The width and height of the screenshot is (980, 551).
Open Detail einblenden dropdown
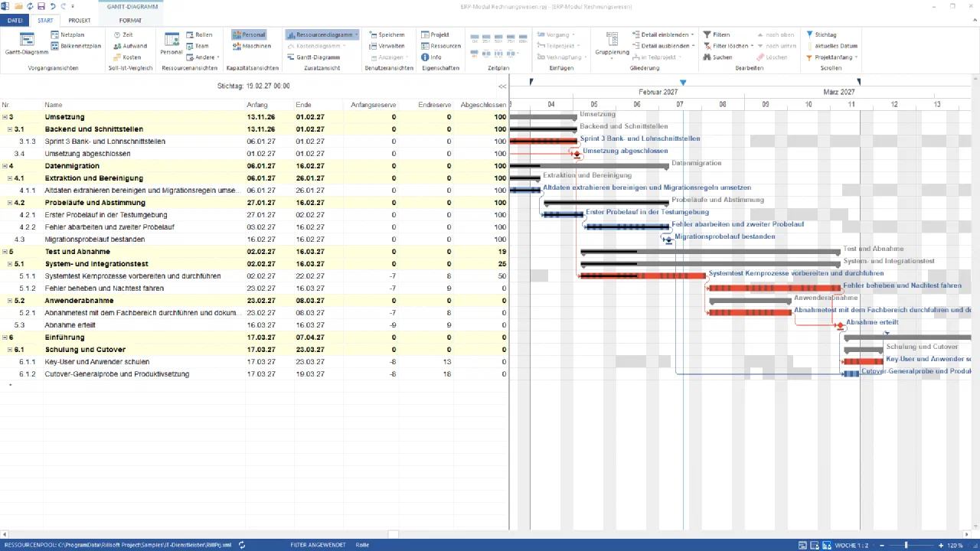(663, 34)
